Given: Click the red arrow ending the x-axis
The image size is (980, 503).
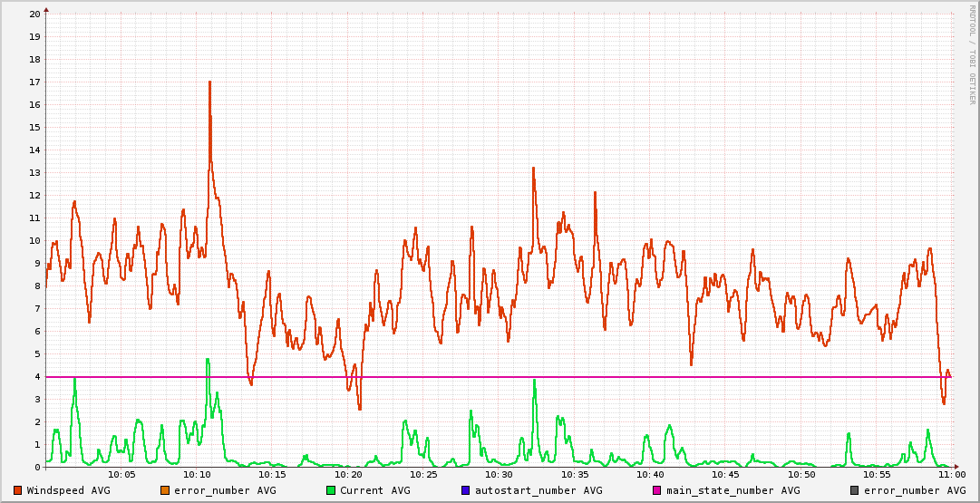Looking at the screenshot, I should 956,467.
